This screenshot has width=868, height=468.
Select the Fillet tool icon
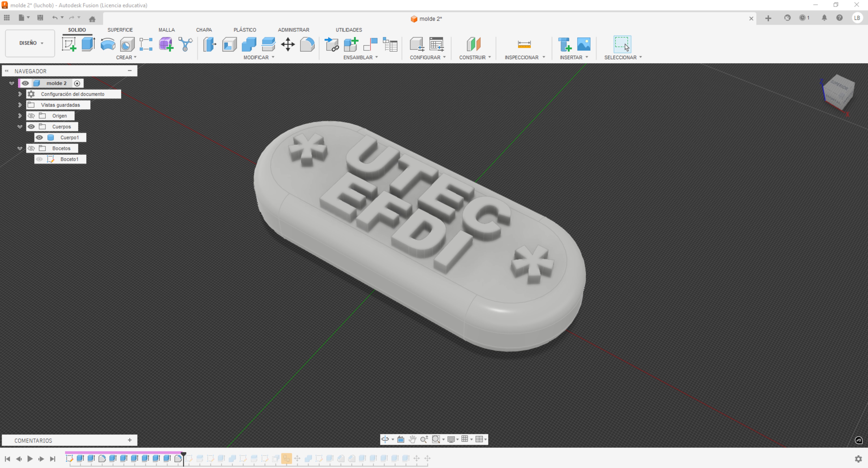point(307,44)
